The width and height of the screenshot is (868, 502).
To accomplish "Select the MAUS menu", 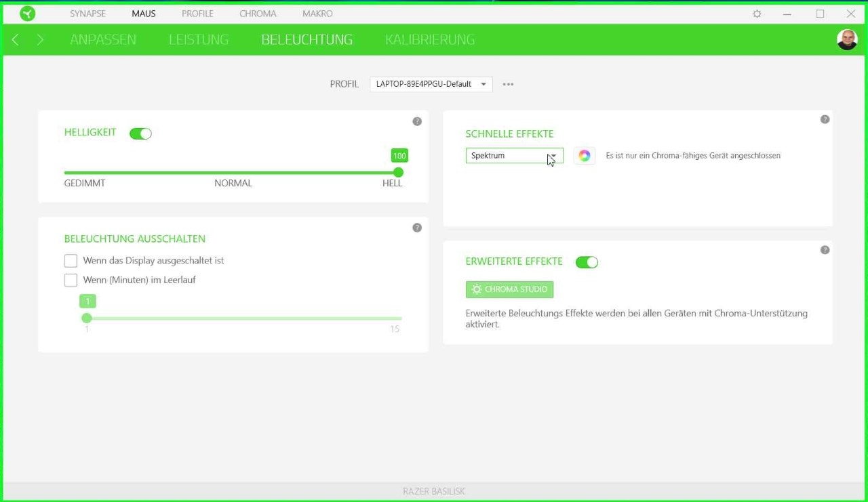I will (x=144, y=14).
